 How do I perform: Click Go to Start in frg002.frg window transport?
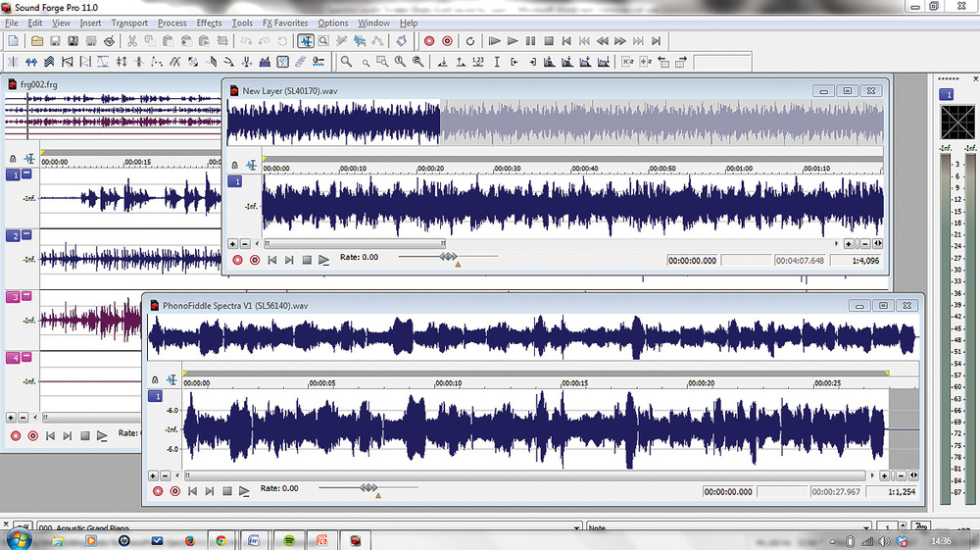(x=51, y=435)
